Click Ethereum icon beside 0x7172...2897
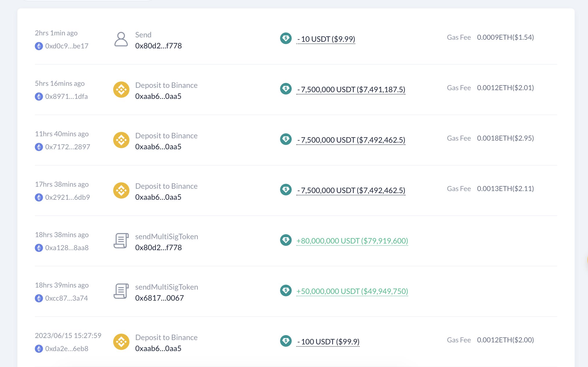This screenshot has width=588, height=367. 39,147
